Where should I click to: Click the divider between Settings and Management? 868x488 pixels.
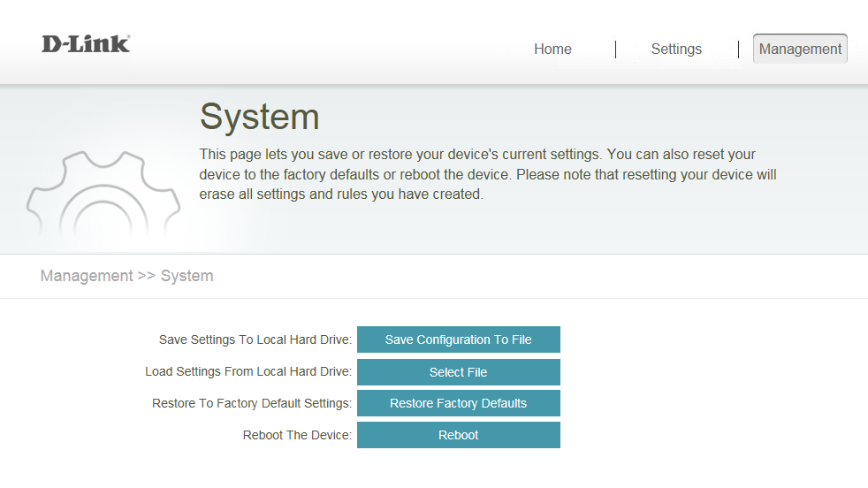738,50
